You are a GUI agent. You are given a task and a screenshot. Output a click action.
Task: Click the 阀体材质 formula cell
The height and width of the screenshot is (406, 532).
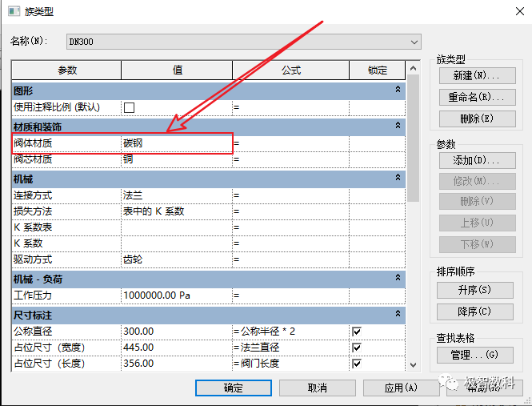click(290, 143)
